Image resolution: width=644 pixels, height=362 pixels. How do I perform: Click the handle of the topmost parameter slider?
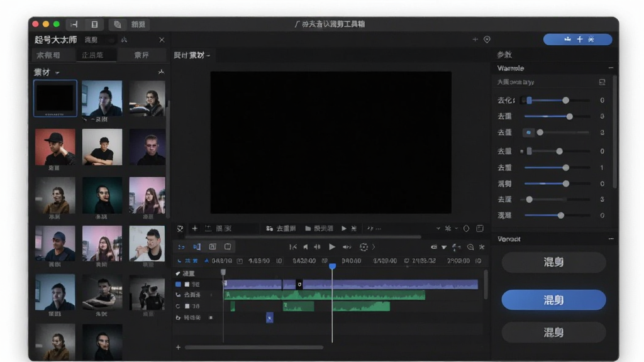(565, 100)
